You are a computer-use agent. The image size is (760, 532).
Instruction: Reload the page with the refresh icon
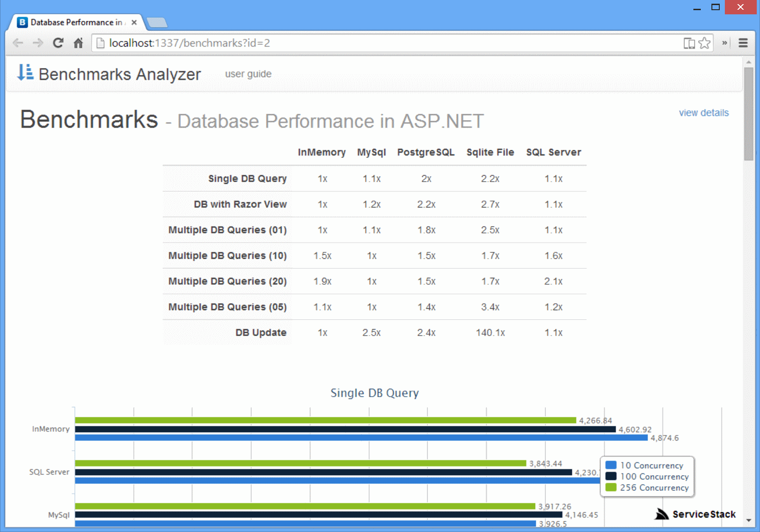pos(58,43)
